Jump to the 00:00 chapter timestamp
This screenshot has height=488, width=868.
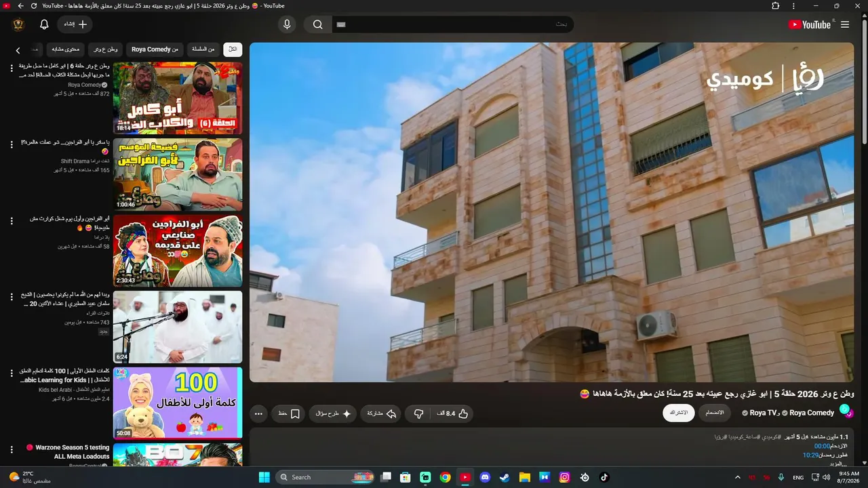coord(822,446)
